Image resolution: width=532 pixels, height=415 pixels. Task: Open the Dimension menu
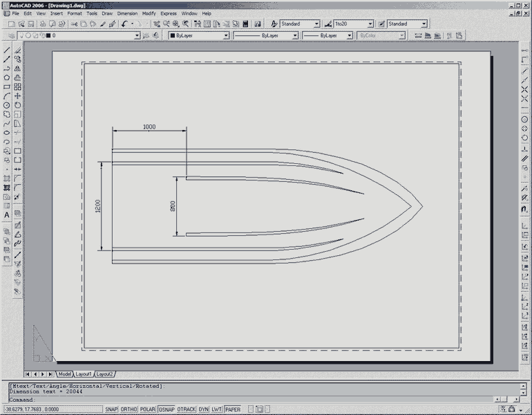coord(127,13)
